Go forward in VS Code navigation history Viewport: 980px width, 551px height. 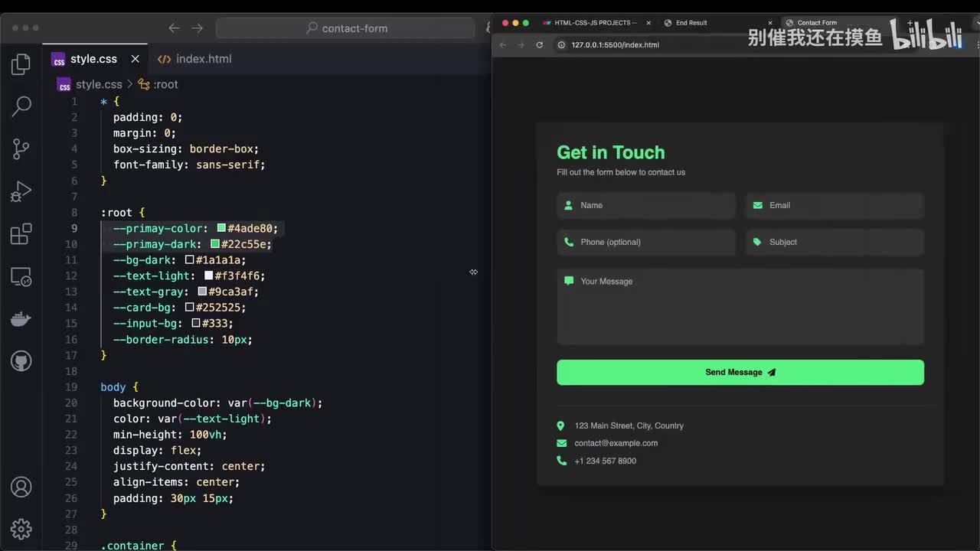pos(197,28)
